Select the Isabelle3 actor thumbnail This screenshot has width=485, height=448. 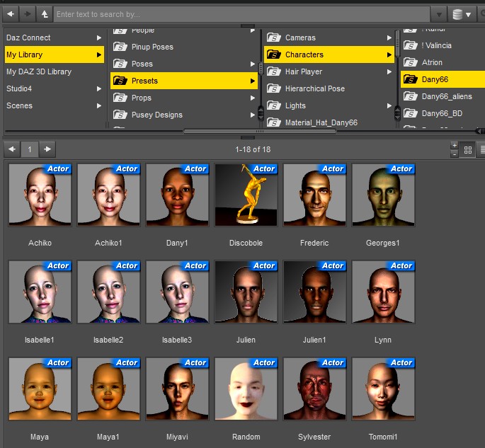point(177,292)
